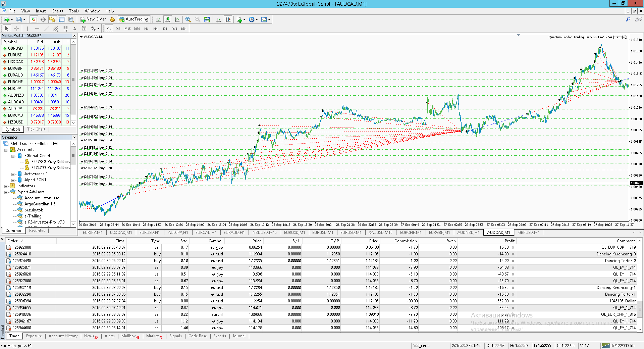Open the Charts menu

tap(57, 11)
